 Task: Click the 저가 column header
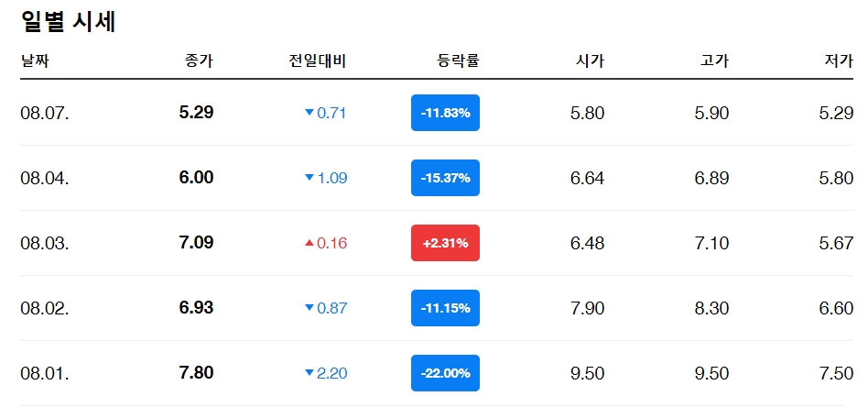point(839,60)
